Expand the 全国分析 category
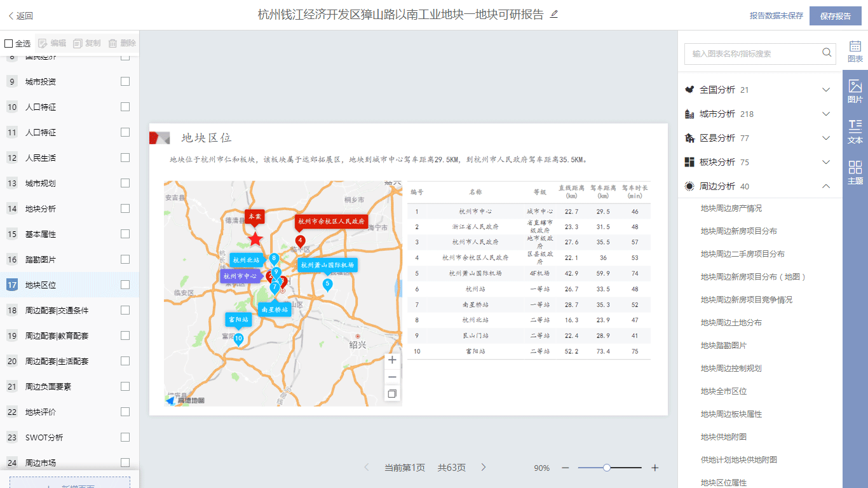The width and height of the screenshot is (868, 488). pyautogui.click(x=826, y=90)
